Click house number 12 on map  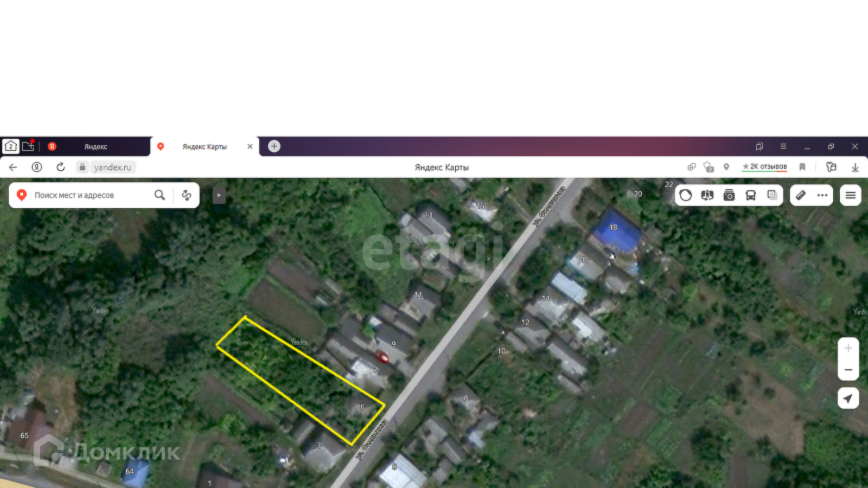coord(525,322)
